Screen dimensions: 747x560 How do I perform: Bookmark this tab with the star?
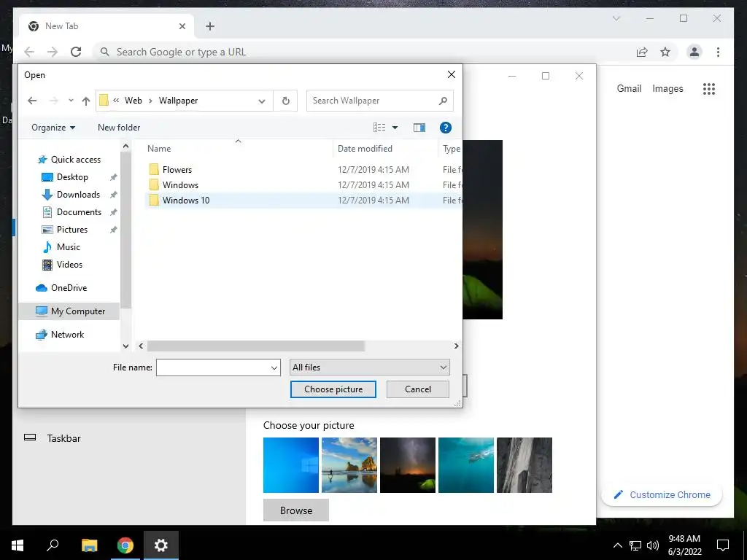[665, 52]
